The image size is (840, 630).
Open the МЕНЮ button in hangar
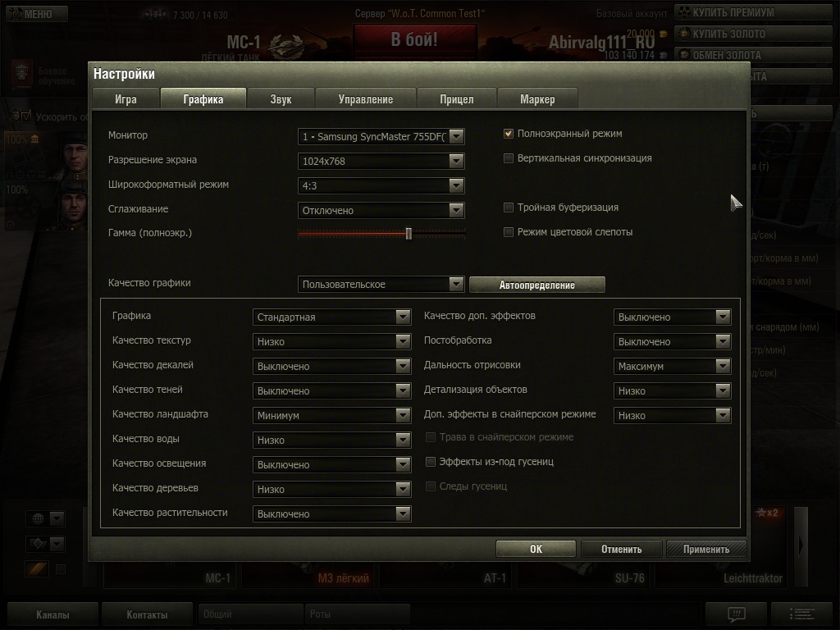click(x=37, y=14)
